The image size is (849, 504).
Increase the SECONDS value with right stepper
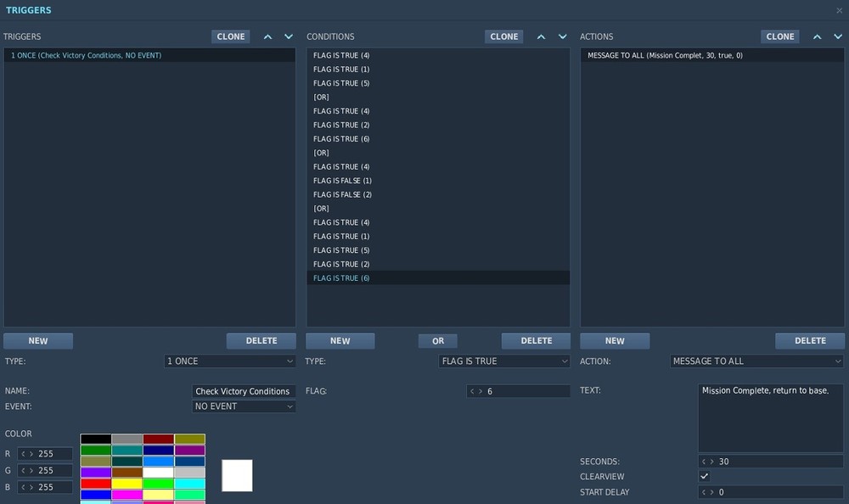pyautogui.click(x=712, y=462)
